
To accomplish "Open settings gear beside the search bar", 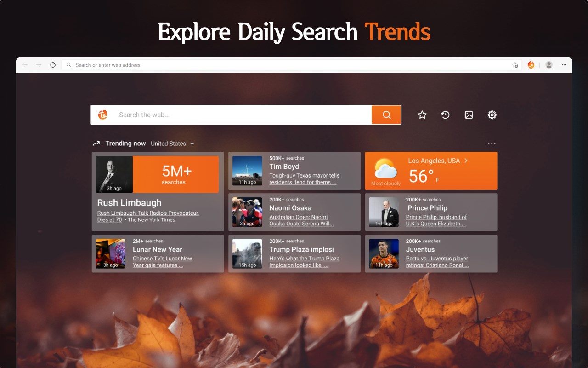I will pyautogui.click(x=492, y=115).
